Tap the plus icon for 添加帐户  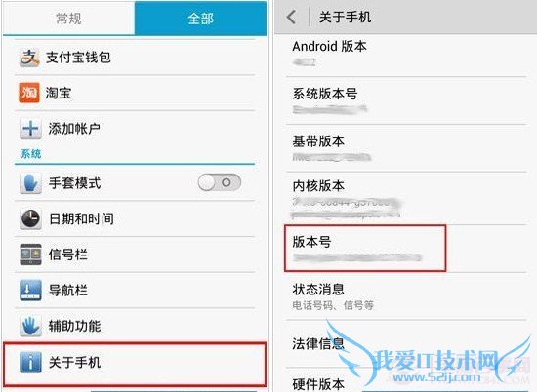[x=30, y=129]
